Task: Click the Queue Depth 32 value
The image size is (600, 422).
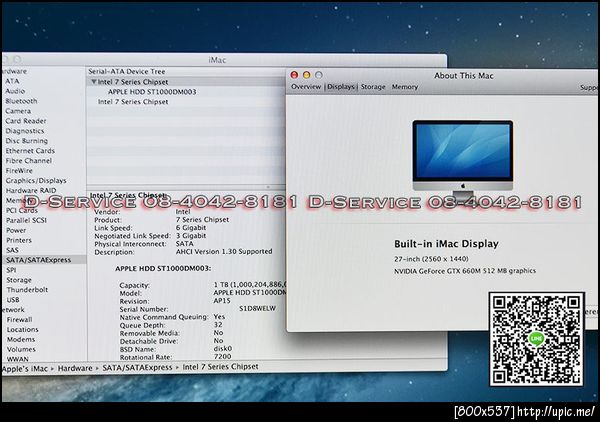Action: (218, 324)
